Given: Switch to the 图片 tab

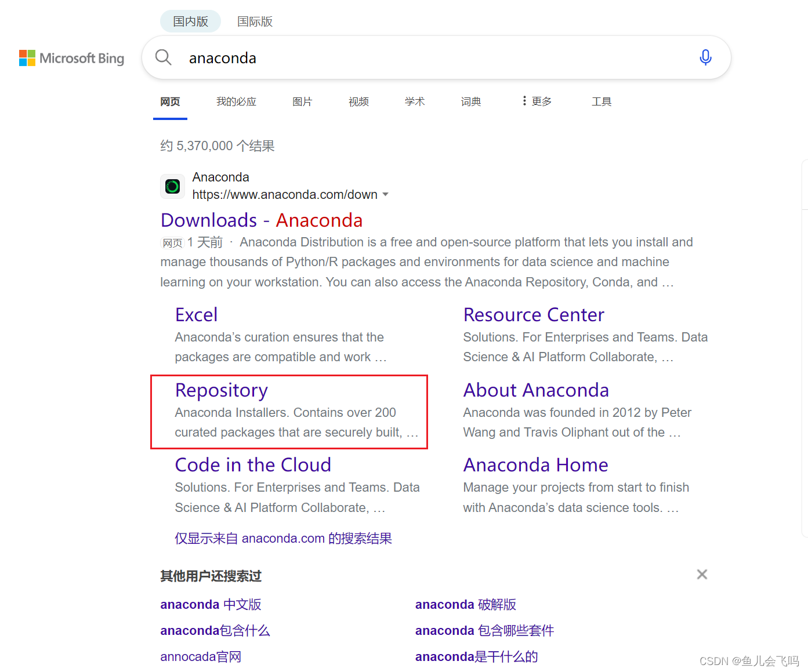Looking at the screenshot, I should 303,101.
